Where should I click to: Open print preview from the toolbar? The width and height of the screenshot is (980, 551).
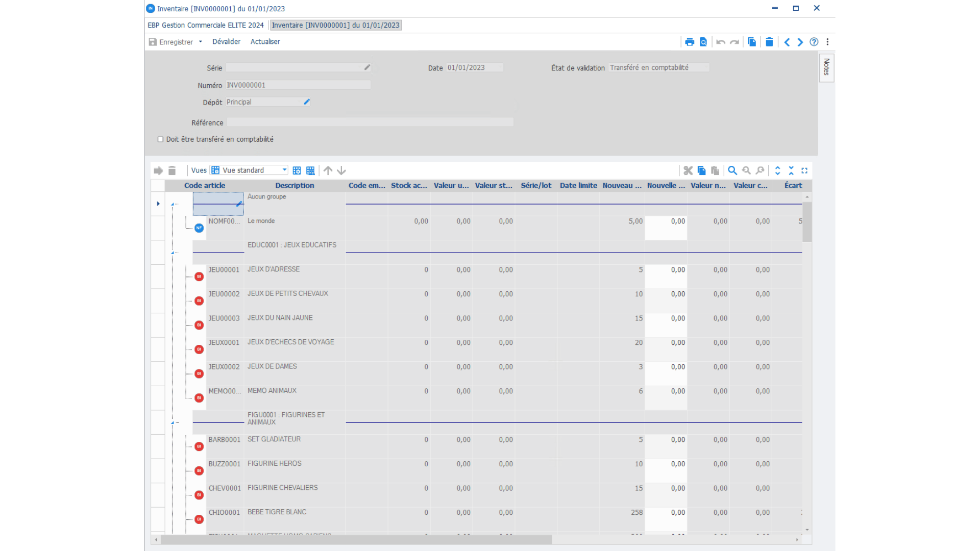[703, 42]
